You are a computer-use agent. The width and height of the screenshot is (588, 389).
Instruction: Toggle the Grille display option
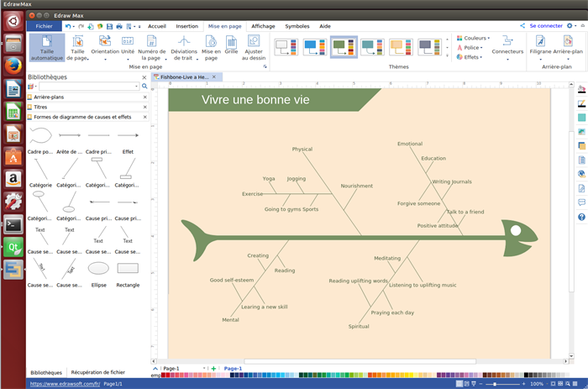click(x=231, y=47)
